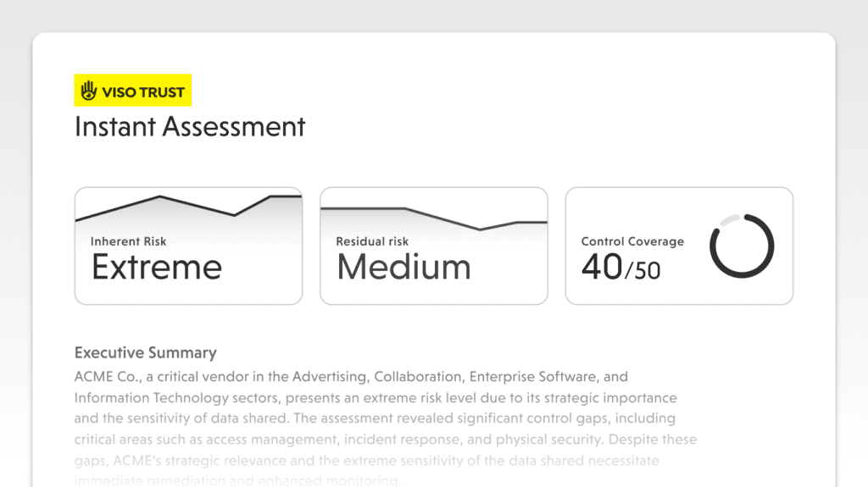This screenshot has width=868, height=487.
Task: Click the "Extreme" risk value
Action: (x=157, y=268)
